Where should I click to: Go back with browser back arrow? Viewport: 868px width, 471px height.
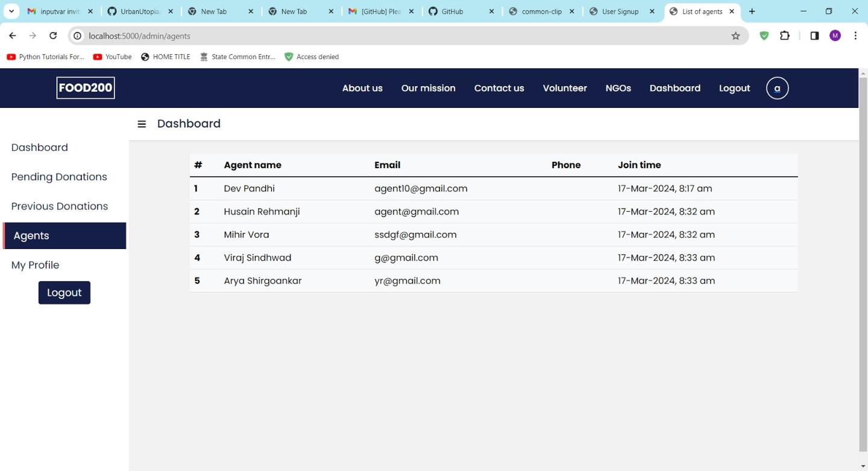[13, 36]
